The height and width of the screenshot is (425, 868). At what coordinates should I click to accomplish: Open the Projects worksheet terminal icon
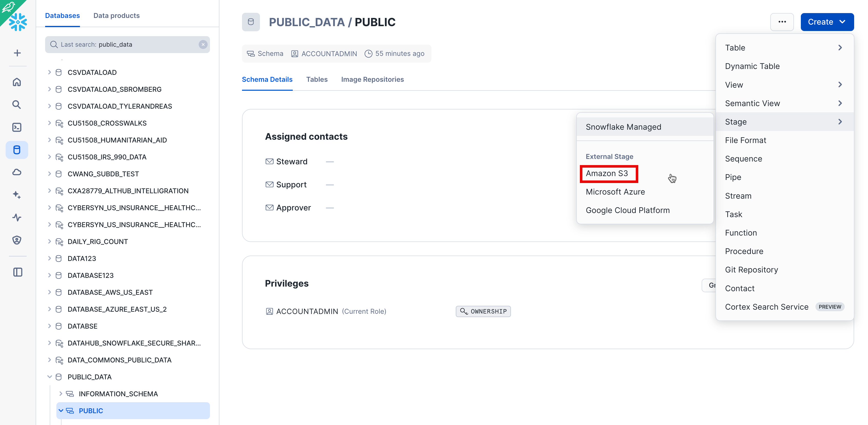pyautogui.click(x=17, y=127)
